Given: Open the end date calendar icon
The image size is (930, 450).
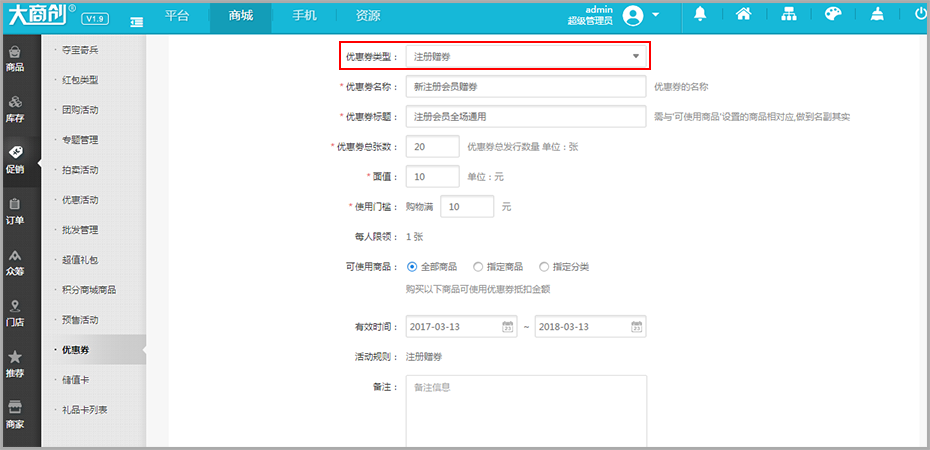Looking at the screenshot, I should (636, 327).
